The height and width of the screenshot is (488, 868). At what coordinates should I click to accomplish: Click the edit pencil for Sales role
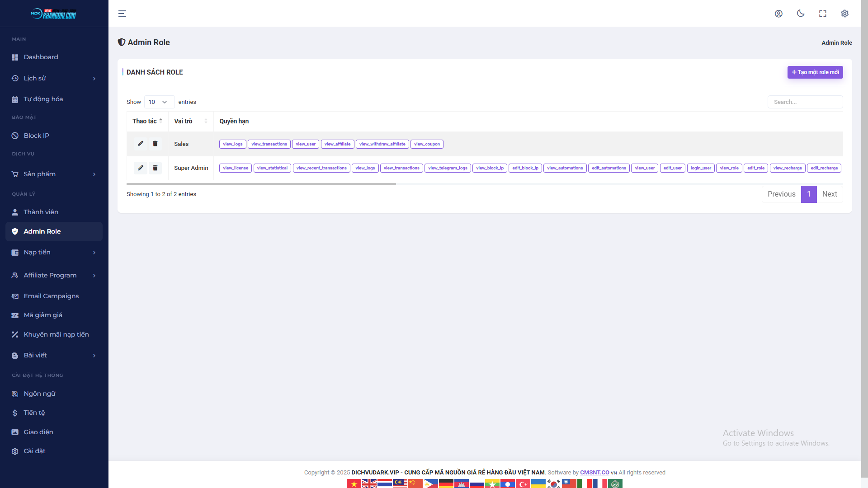(x=141, y=144)
